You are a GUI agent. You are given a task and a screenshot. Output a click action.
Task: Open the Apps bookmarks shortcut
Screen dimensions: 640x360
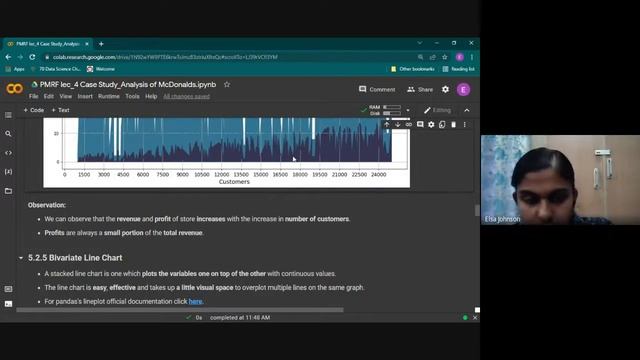(15, 69)
